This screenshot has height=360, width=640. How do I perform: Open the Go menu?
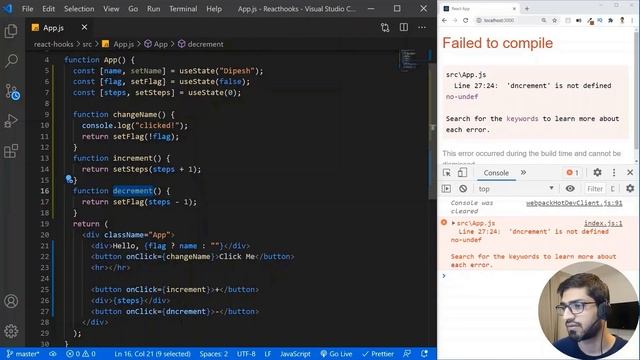tap(133, 9)
